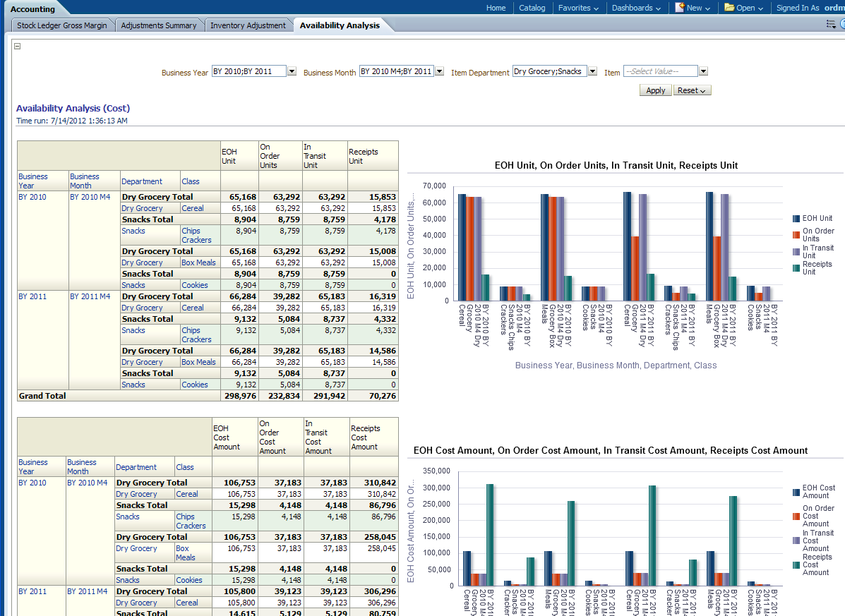
Task: Open the Reset options button
Action: coord(692,90)
